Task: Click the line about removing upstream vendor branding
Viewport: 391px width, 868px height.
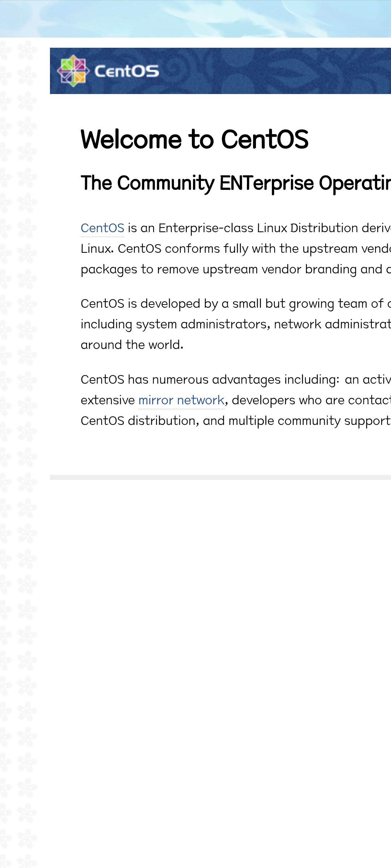Action: pyautogui.click(x=236, y=269)
